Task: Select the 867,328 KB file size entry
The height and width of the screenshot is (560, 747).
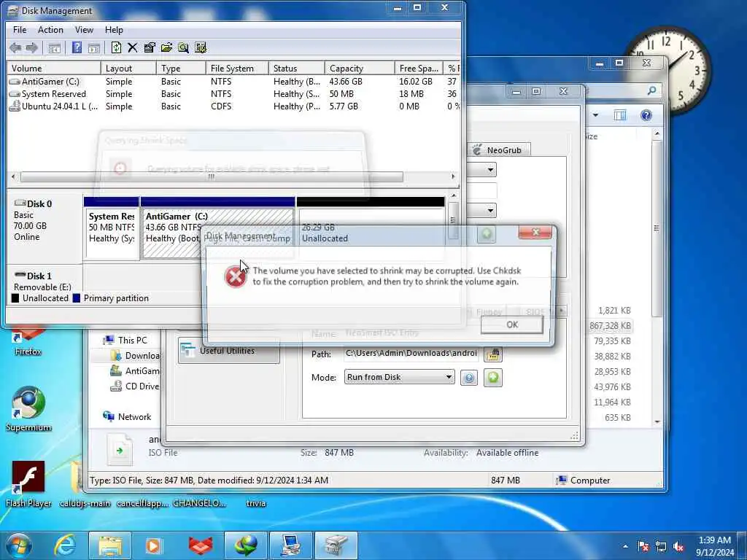Action: tap(610, 326)
